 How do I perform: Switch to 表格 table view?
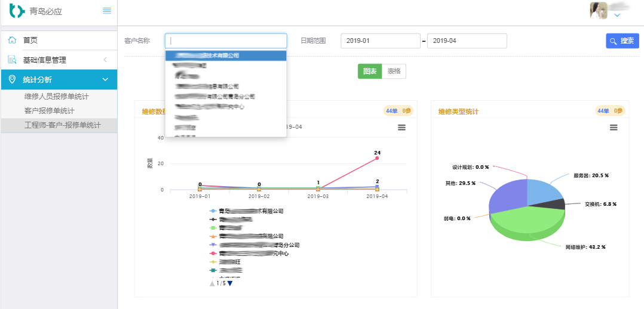tap(394, 71)
